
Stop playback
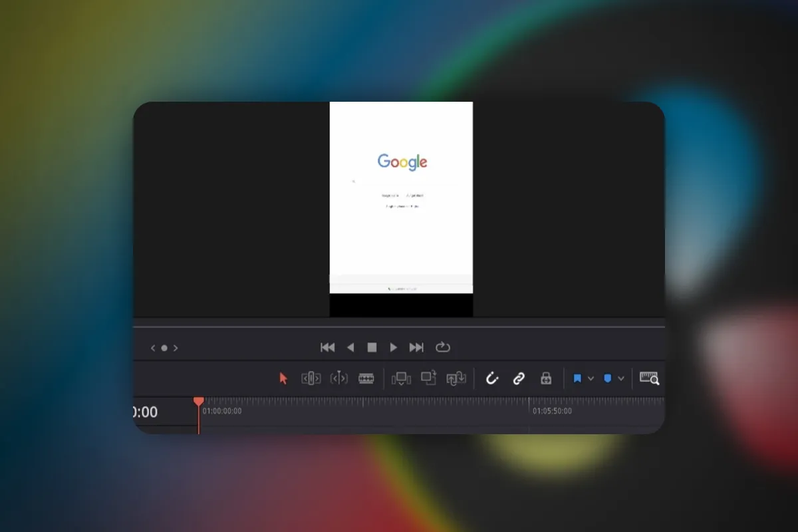[x=372, y=347]
